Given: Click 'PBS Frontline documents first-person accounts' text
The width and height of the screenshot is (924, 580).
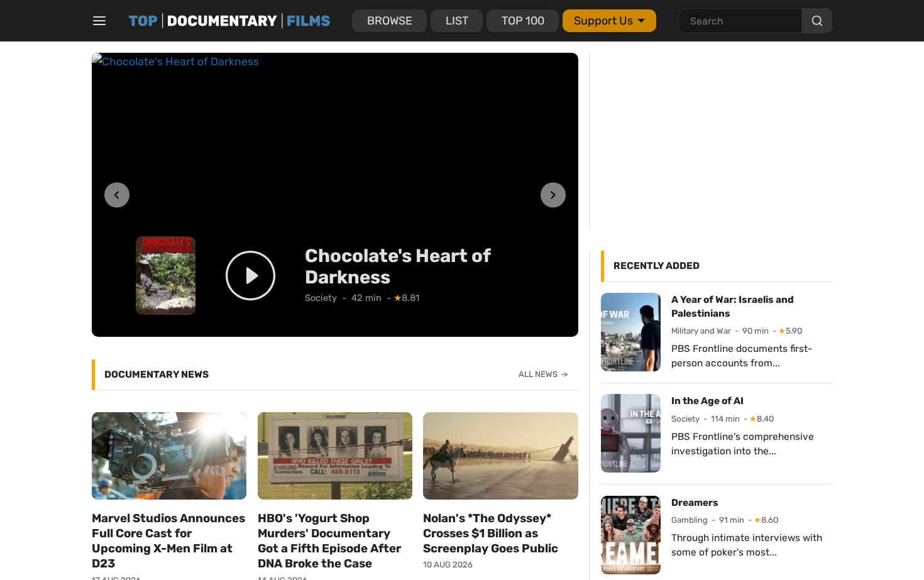Looking at the screenshot, I should coord(742,356).
